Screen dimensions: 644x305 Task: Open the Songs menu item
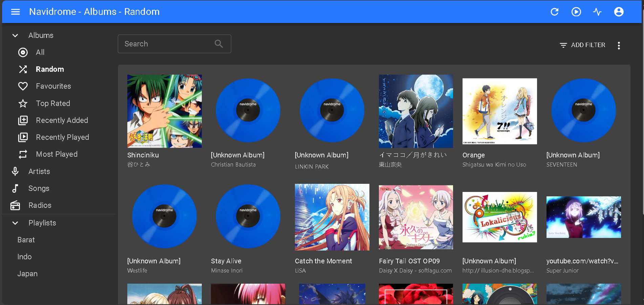[39, 188]
